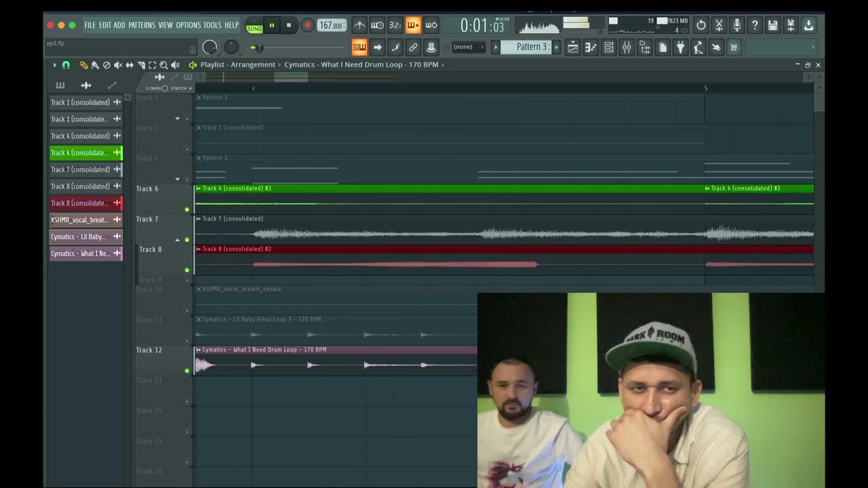Toggle playlist snap magnet icon
This screenshot has height=488, width=868.
(x=66, y=65)
